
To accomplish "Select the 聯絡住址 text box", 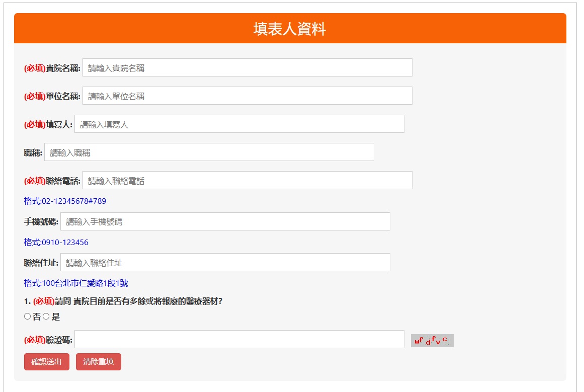I will pyautogui.click(x=225, y=263).
